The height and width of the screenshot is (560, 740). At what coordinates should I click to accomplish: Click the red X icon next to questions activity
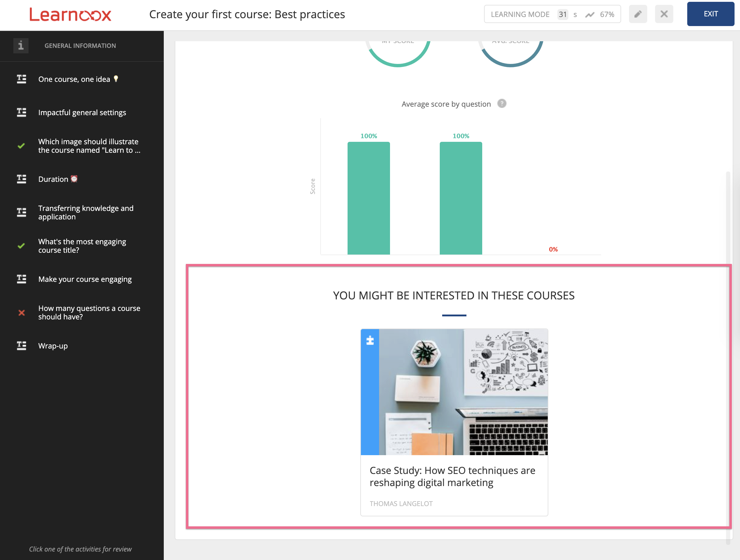pyautogui.click(x=22, y=313)
